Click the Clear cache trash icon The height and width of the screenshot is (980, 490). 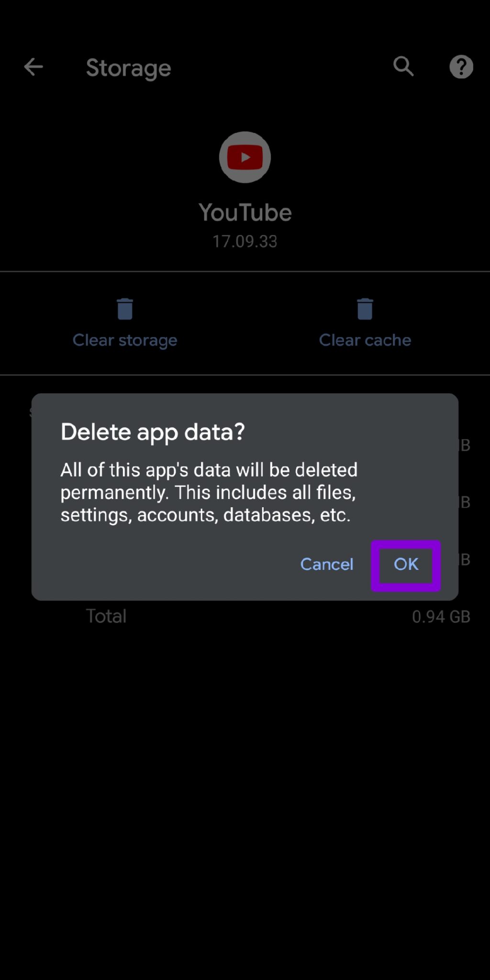point(365,310)
